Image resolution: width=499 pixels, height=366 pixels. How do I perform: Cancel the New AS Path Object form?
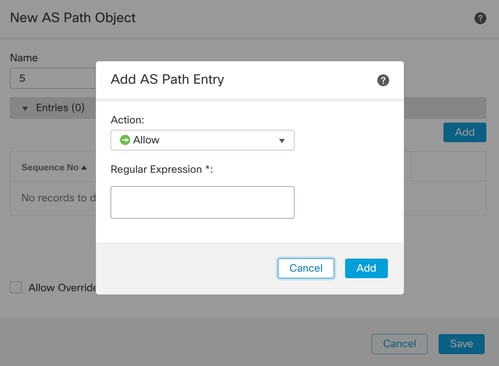coord(399,344)
